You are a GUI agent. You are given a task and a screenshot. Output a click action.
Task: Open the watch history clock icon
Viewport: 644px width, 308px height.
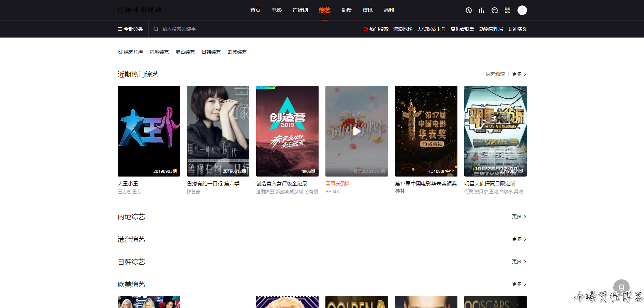click(x=469, y=10)
